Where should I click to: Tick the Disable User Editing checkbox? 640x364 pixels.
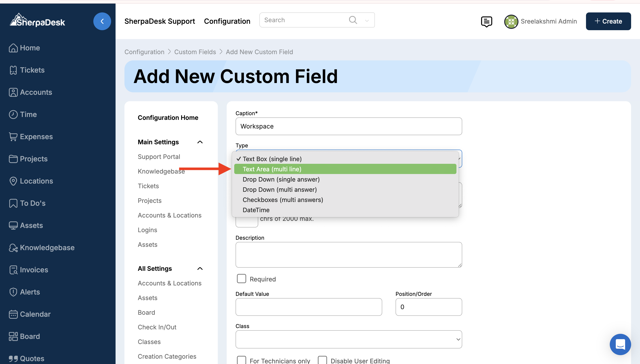[322, 360]
